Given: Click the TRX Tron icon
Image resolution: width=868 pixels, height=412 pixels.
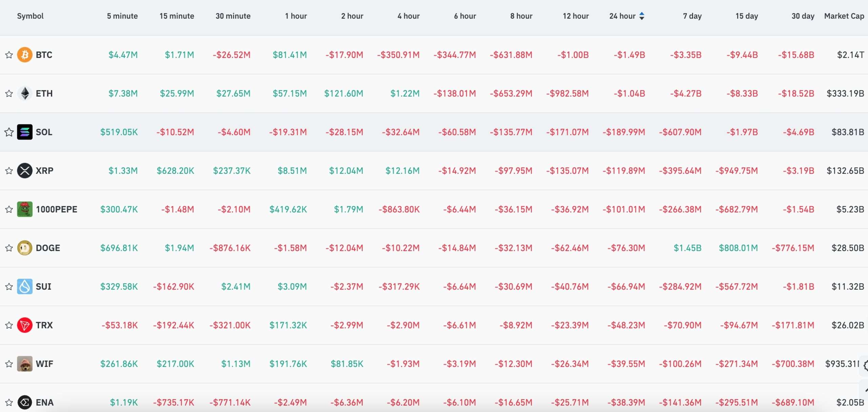Looking at the screenshot, I should point(25,325).
